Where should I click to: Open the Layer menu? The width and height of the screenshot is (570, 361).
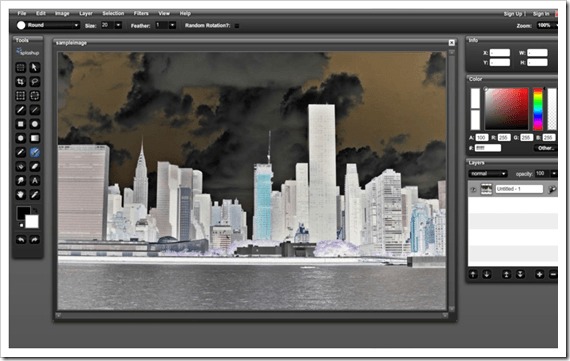click(86, 13)
